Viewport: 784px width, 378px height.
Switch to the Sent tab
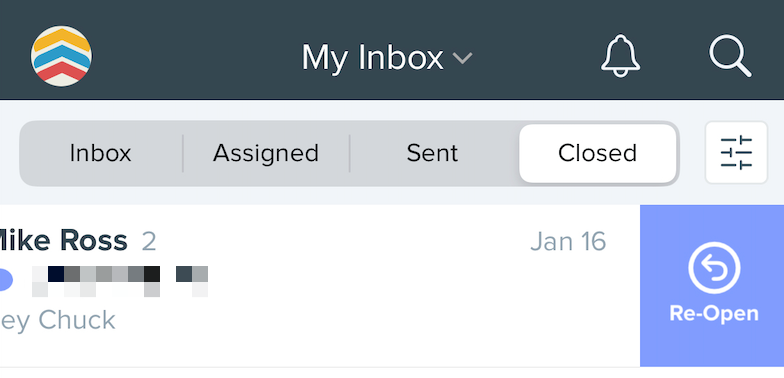[x=432, y=153]
